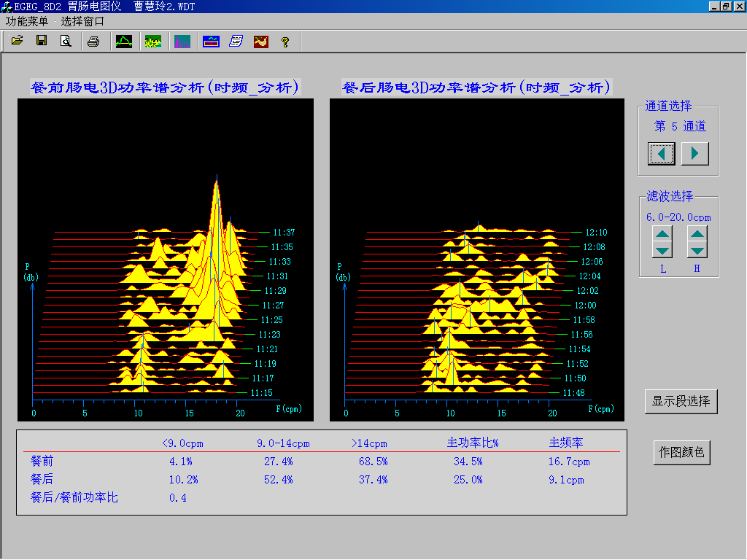Select the yellow-green spectrum display icon
The image size is (747, 560).
tap(153, 42)
